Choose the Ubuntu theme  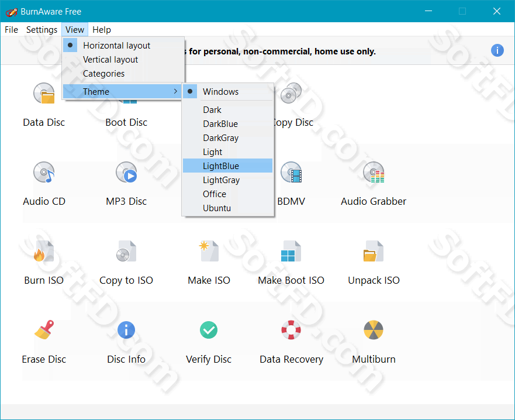click(228, 208)
